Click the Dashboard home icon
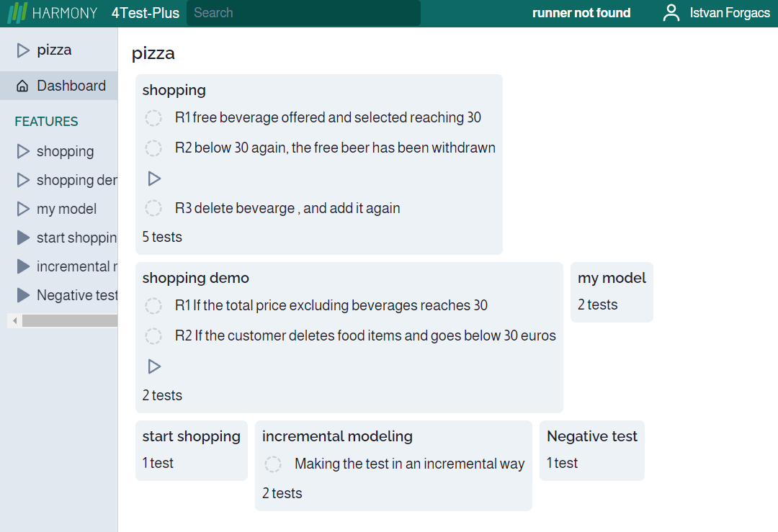 coord(23,86)
